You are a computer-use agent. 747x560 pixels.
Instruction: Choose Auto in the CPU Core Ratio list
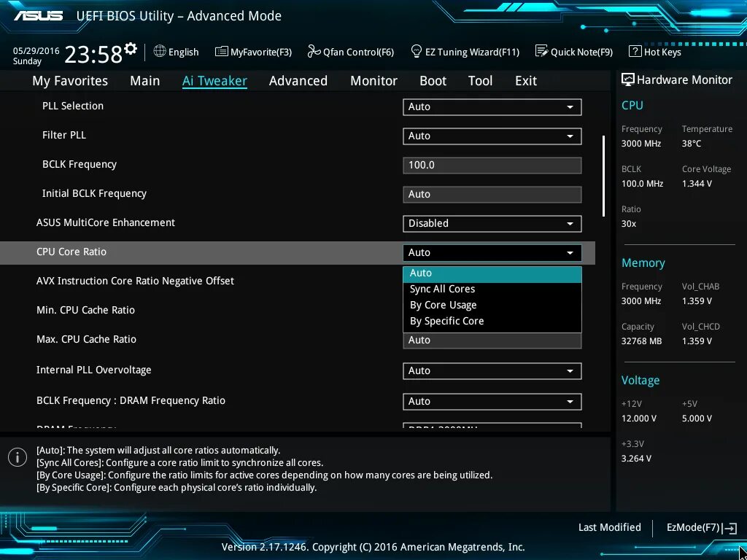click(x=492, y=273)
